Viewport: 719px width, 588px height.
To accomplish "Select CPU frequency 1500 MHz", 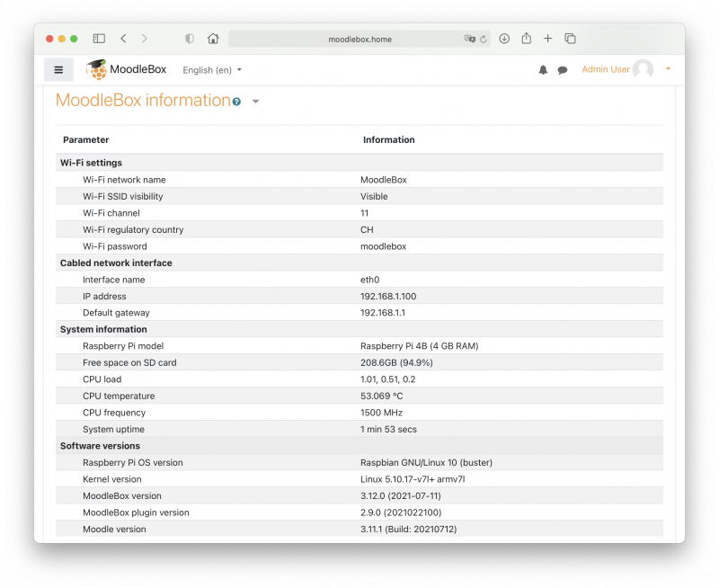I will (381, 413).
